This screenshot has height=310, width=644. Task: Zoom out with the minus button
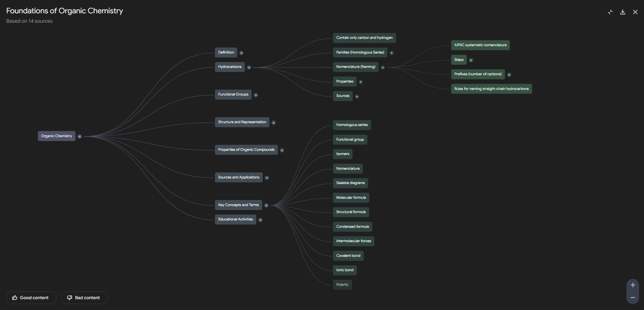coord(633,297)
